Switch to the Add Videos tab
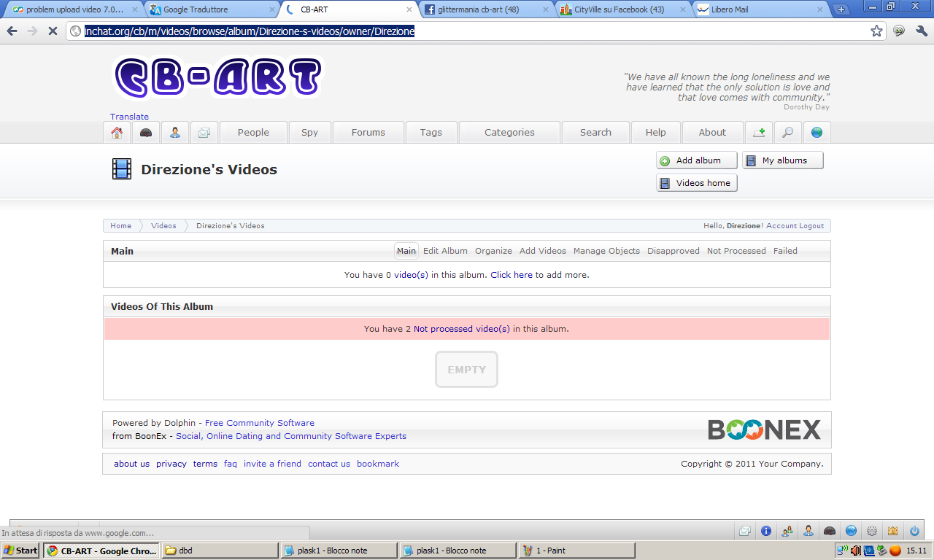This screenshot has width=934, height=560. pos(543,251)
